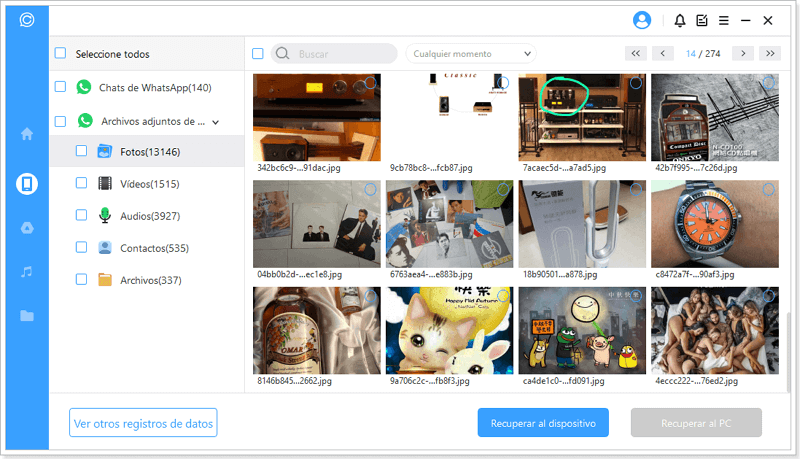Open the hamburger menu in title bar
This screenshot has height=459, width=800.
[724, 20]
